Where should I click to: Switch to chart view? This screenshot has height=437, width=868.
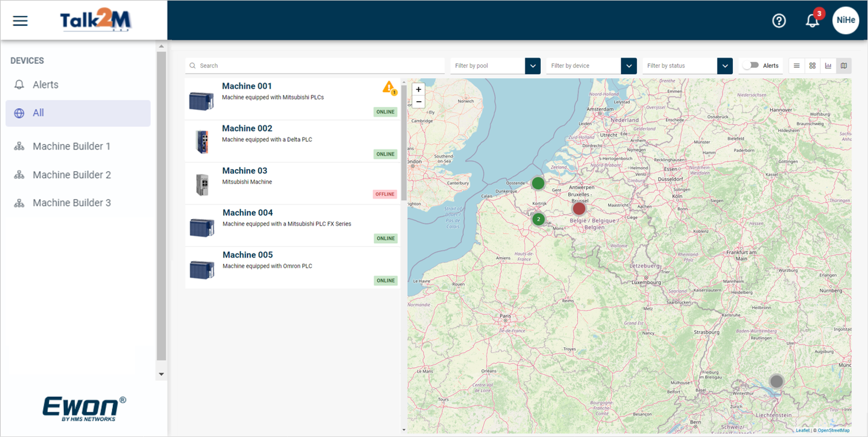tap(828, 66)
